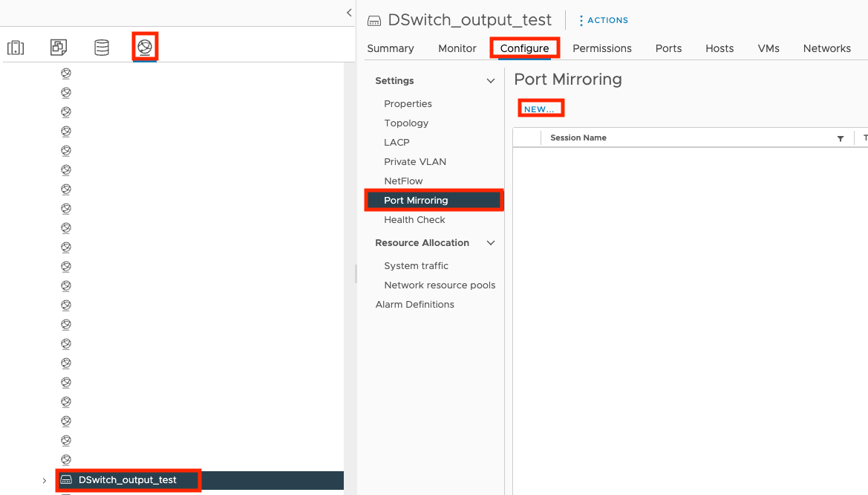Collapse the Settings section chevron
Screen dimensions: 868x495
[x=489, y=80]
